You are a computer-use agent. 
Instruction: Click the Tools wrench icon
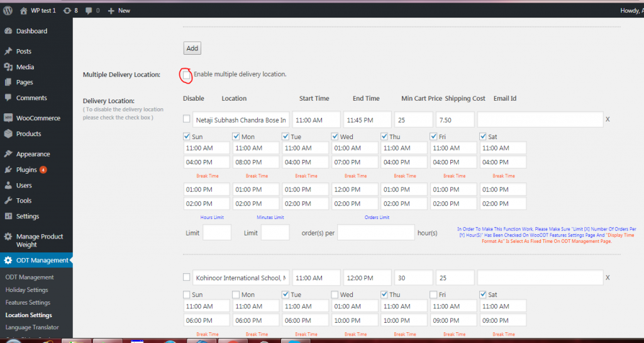tap(8, 201)
